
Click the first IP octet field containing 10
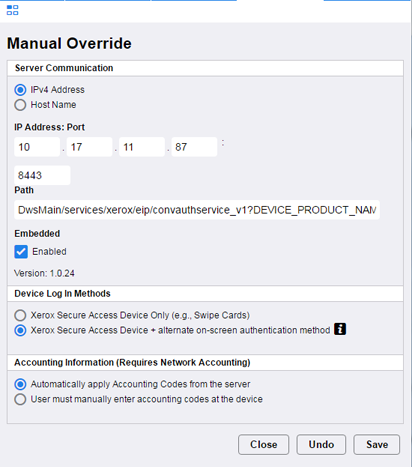coord(37,147)
